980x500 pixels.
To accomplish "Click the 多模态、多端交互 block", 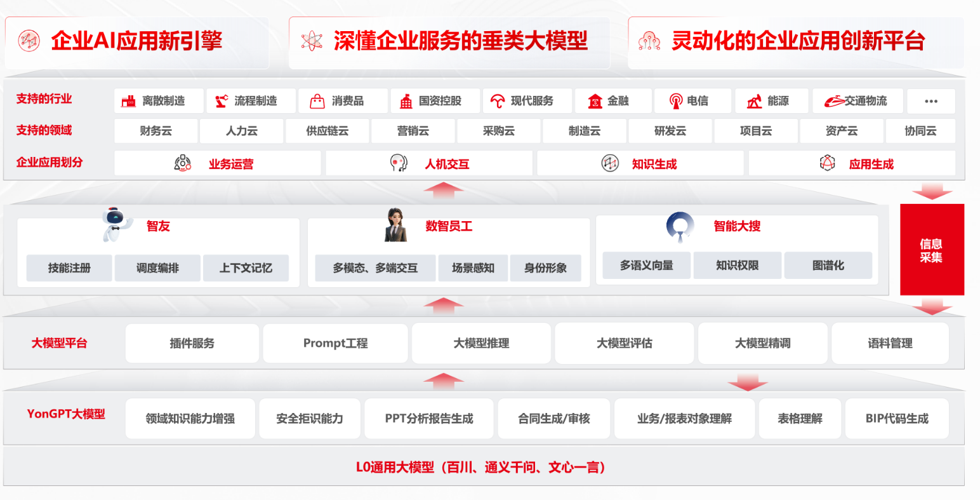I will [375, 268].
